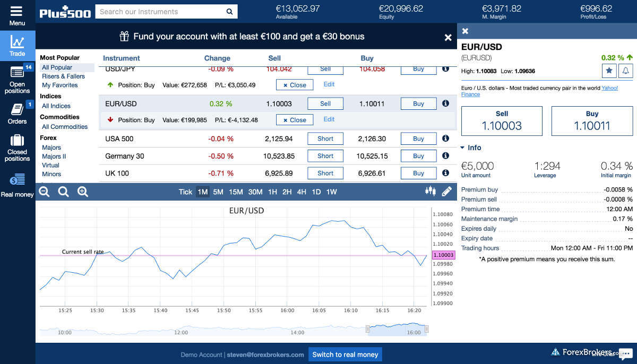Reset chart zoom with plain magnifier
The width and height of the screenshot is (637, 364).
point(64,192)
